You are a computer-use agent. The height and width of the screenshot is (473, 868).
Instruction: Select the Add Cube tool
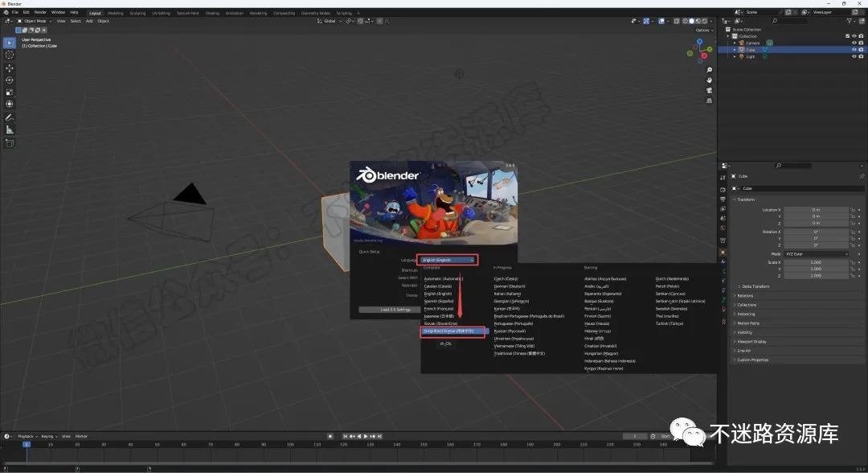point(10,143)
